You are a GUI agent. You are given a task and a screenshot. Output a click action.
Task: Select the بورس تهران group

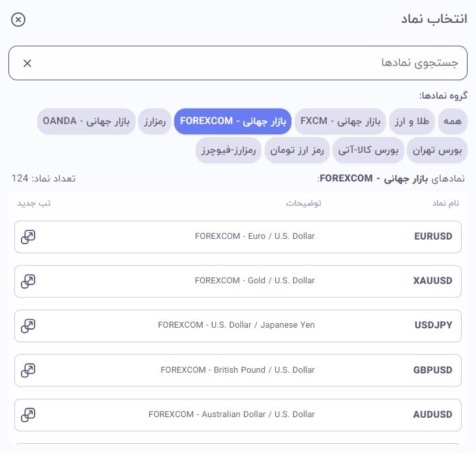click(437, 150)
